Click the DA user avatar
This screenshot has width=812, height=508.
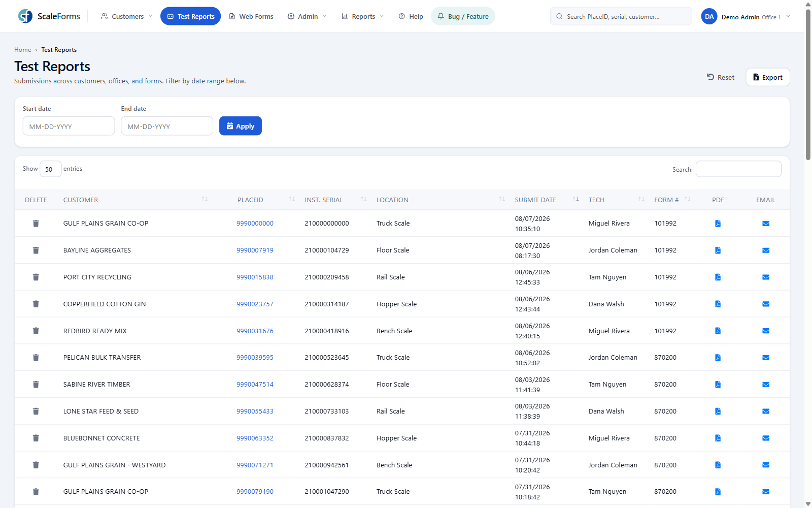(709, 16)
